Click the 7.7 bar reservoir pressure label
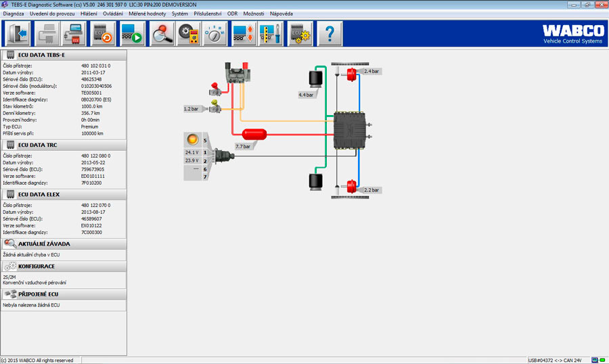The height and width of the screenshot is (364, 609). click(243, 146)
